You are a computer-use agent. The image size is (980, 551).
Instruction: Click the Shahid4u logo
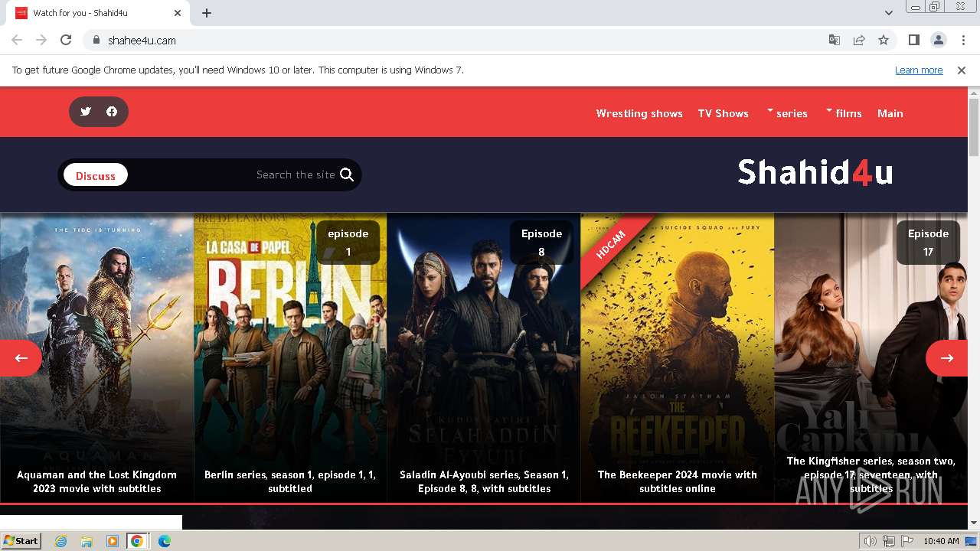815,172
